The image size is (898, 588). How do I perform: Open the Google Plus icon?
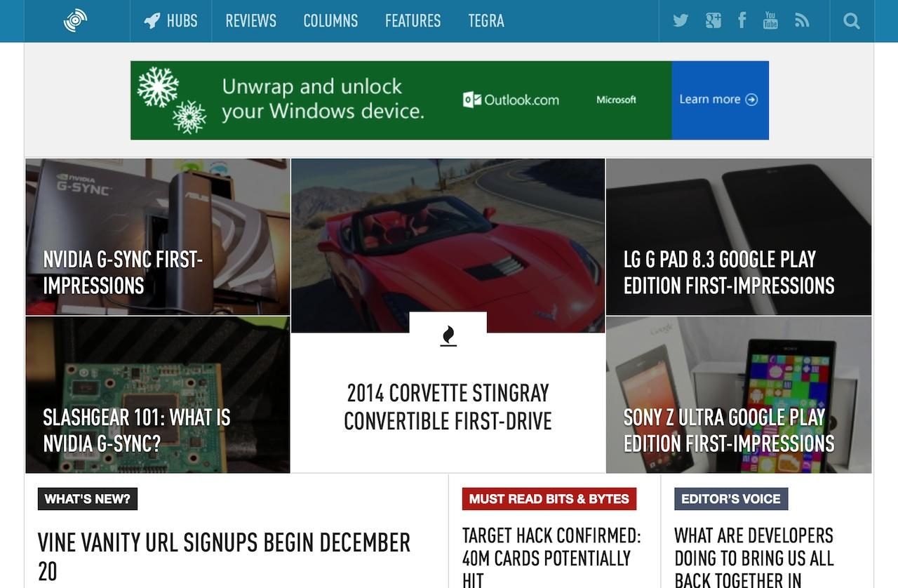(x=713, y=21)
